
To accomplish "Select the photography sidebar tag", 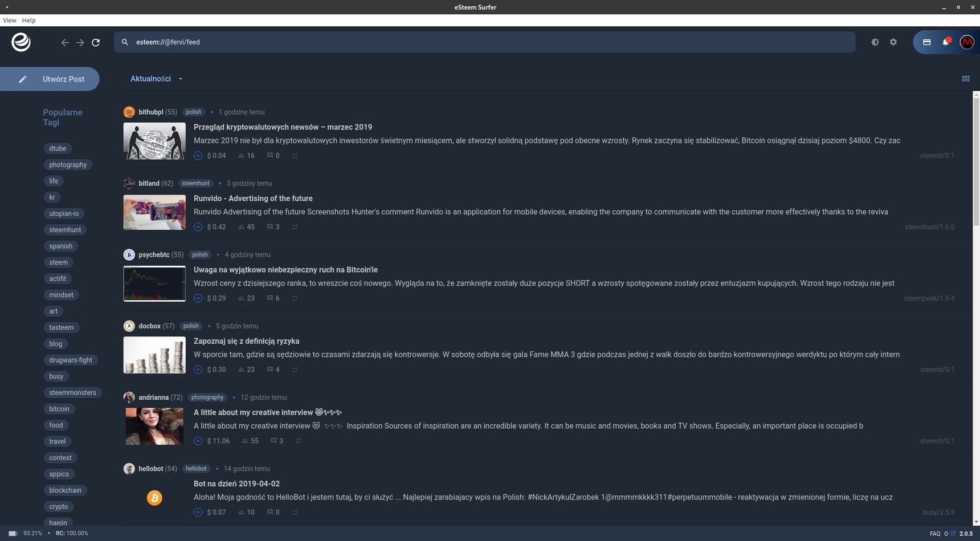I will pos(68,165).
